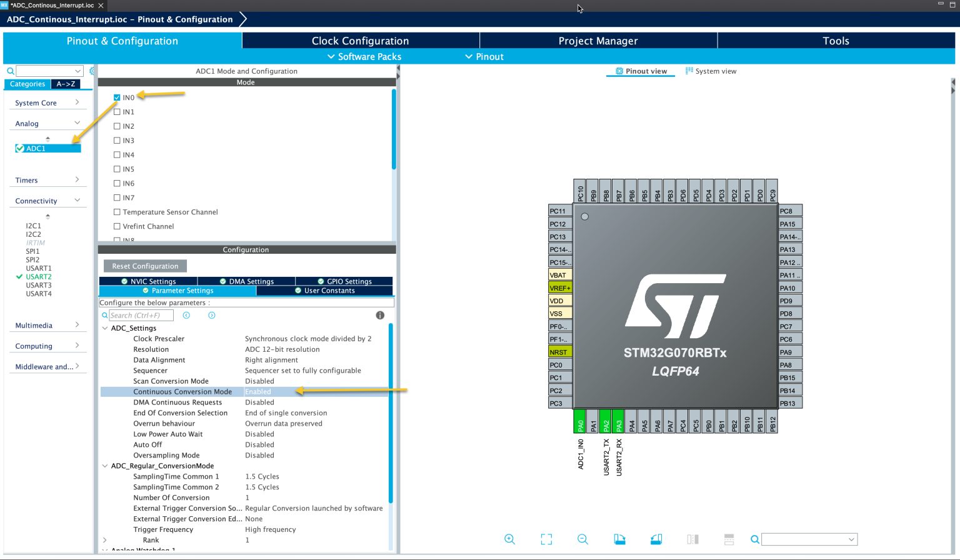Enable the IN1 ADC channel
Viewport: 960px width, 560px height.
click(117, 111)
